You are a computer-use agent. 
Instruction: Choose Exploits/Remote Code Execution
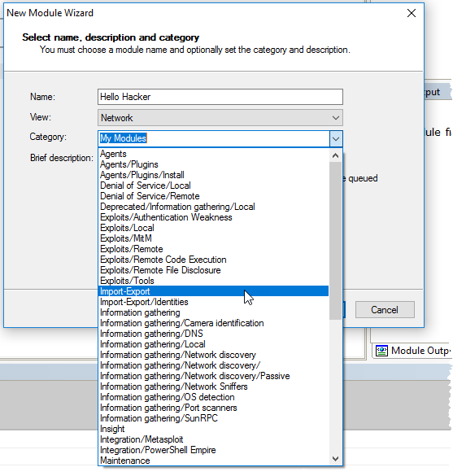[214, 260]
